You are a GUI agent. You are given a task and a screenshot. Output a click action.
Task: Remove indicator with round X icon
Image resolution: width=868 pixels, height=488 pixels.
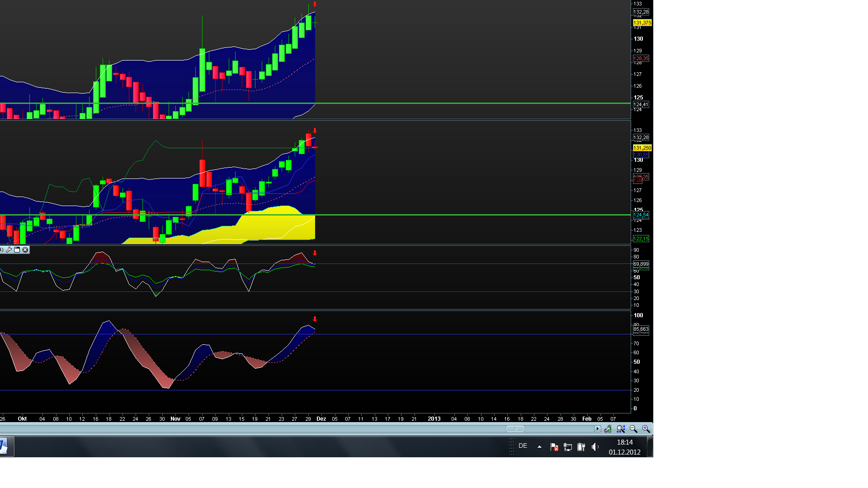pos(25,250)
